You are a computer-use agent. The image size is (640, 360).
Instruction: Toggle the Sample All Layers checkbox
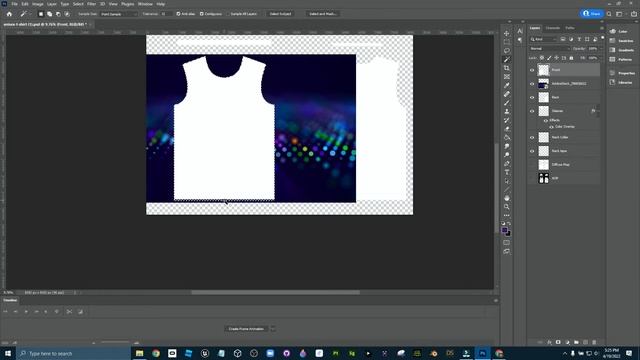228,14
